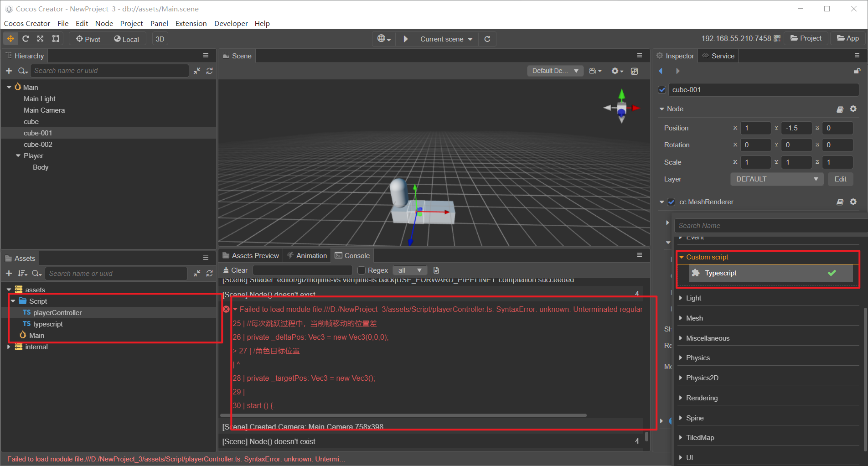Open the console log file
Screen dimensions: 868x466
(x=436, y=270)
